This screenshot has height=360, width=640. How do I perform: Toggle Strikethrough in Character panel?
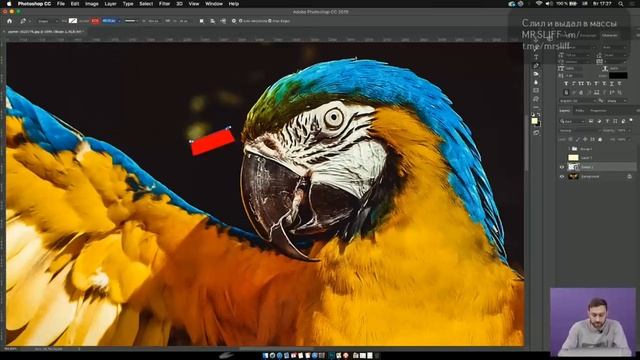tap(619, 84)
